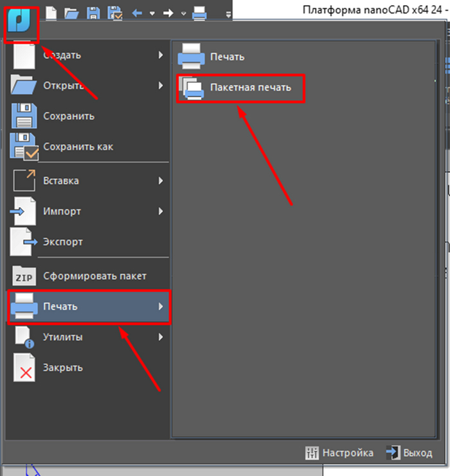The image size is (450, 476).
Task: Click the Экспорт menu item
Action: click(x=88, y=242)
